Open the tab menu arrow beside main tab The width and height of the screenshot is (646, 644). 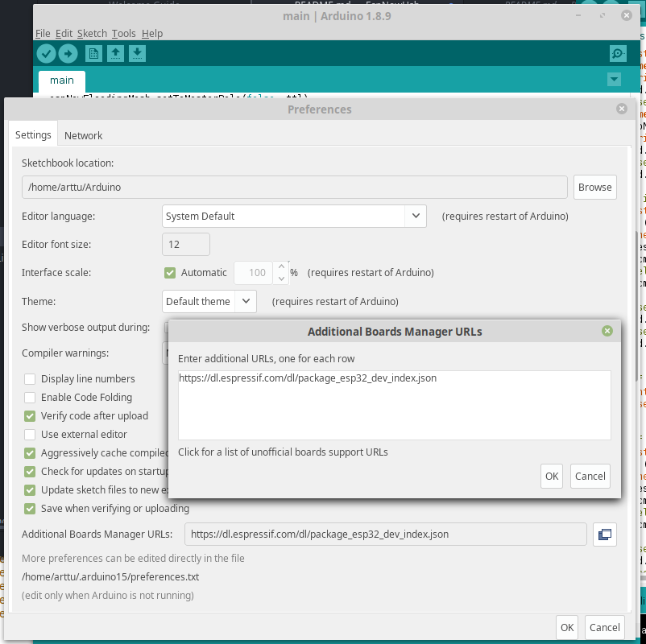click(614, 79)
